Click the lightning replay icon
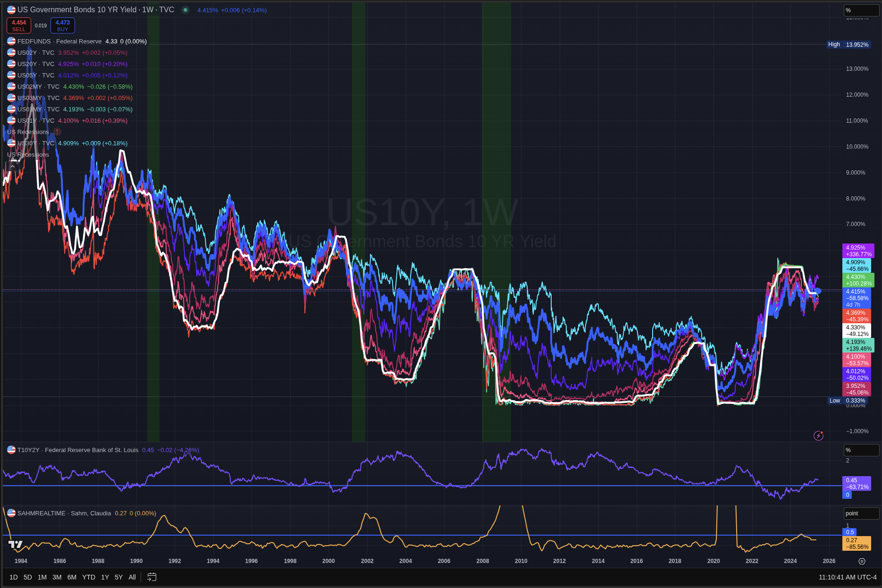This screenshot has height=588, width=882. click(818, 436)
